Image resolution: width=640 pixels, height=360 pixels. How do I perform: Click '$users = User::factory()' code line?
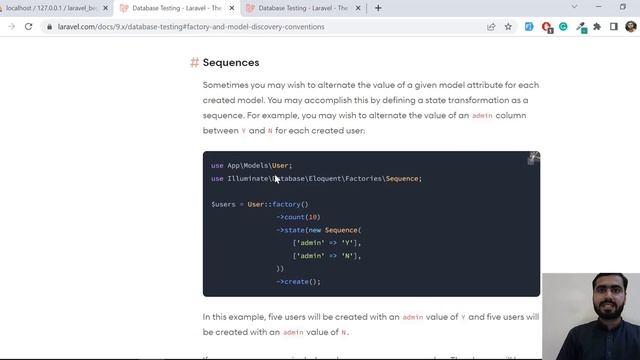[260, 204]
